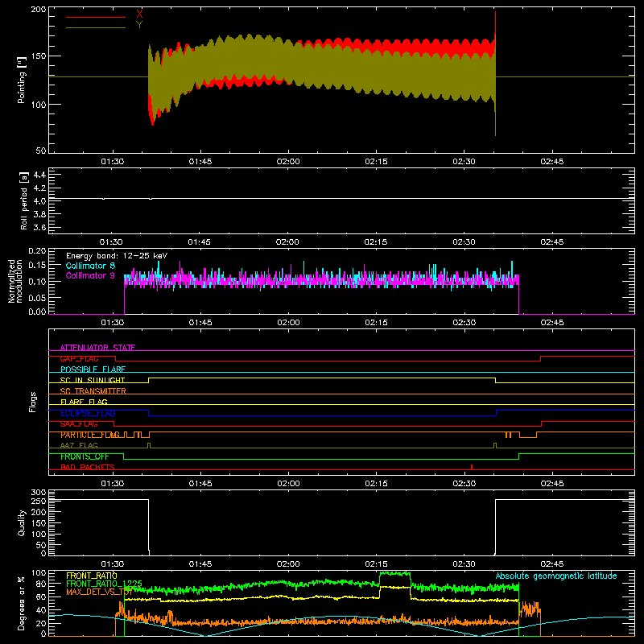Click the SC_TRANSMITTER flag label
Viewport: 644px width, 644px height.
click(x=93, y=391)
